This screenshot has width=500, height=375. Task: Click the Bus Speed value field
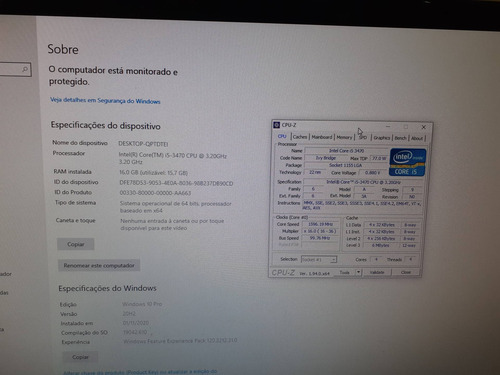coord(320,238)
